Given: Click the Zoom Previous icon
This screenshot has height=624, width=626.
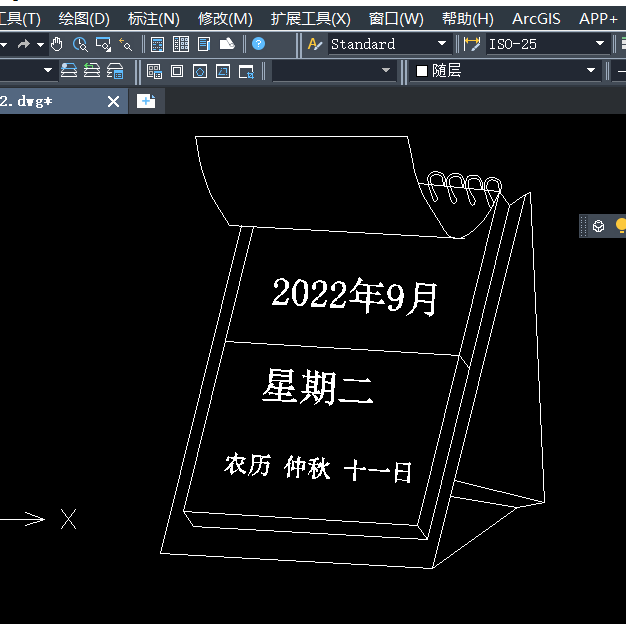Looking at the screenshot, I should click(126, 44).
